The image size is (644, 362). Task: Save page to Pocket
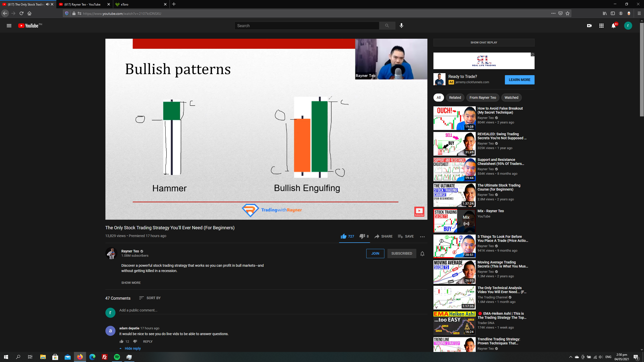point(560,13)
